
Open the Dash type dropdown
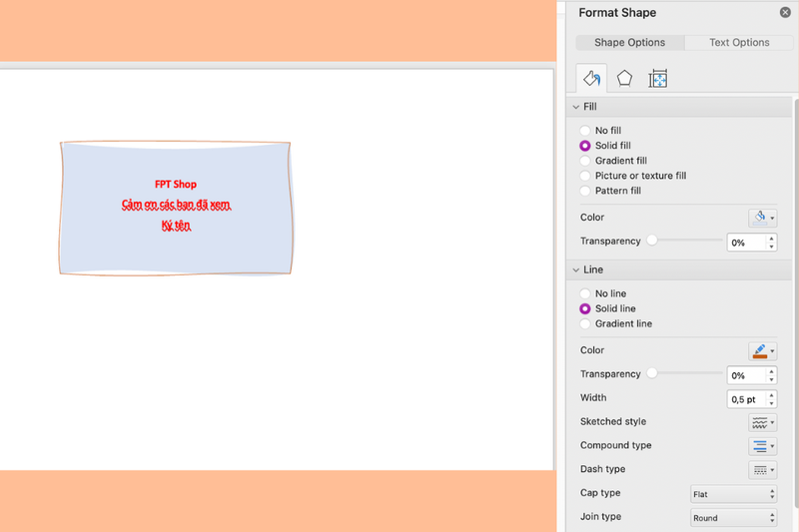(762, 470)
